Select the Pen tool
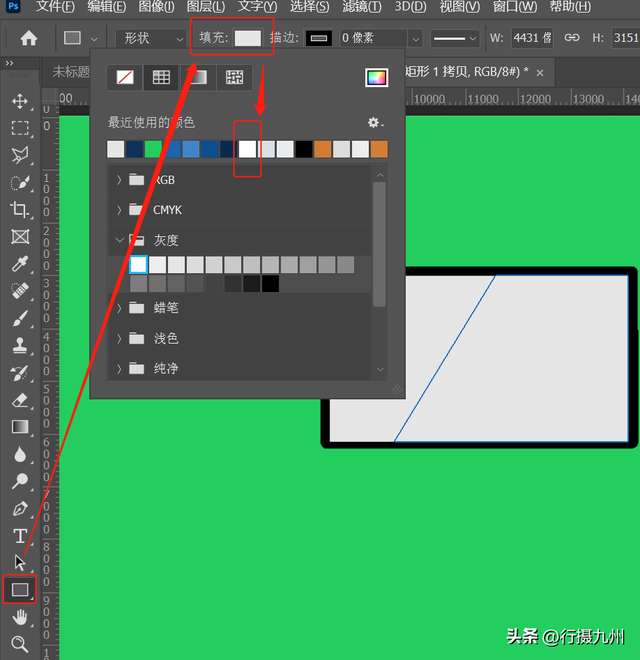This screenshot has width=640, height=660. 20,509
